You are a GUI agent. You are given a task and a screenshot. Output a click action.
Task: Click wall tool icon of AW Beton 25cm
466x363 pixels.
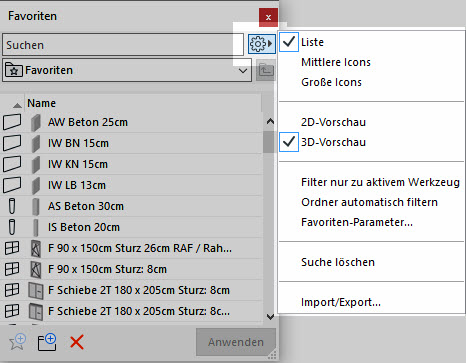pos(12,122)
